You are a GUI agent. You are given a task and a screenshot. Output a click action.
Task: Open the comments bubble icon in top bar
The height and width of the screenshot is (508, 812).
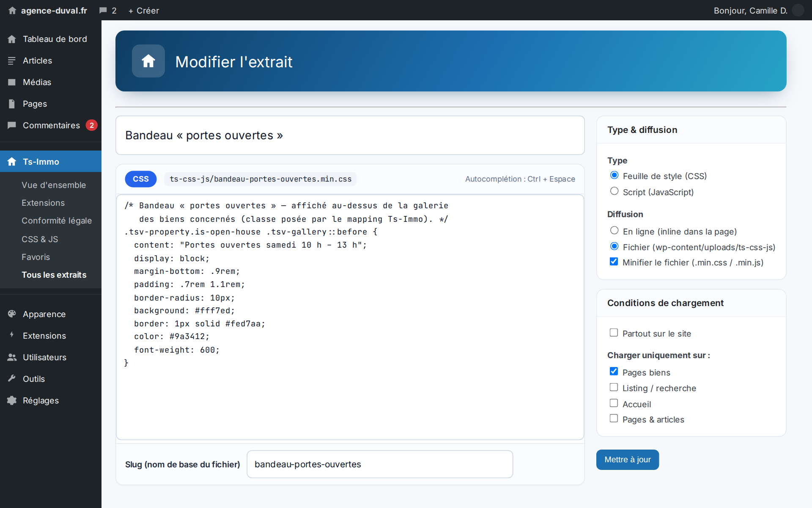click(x=103, y=11)
